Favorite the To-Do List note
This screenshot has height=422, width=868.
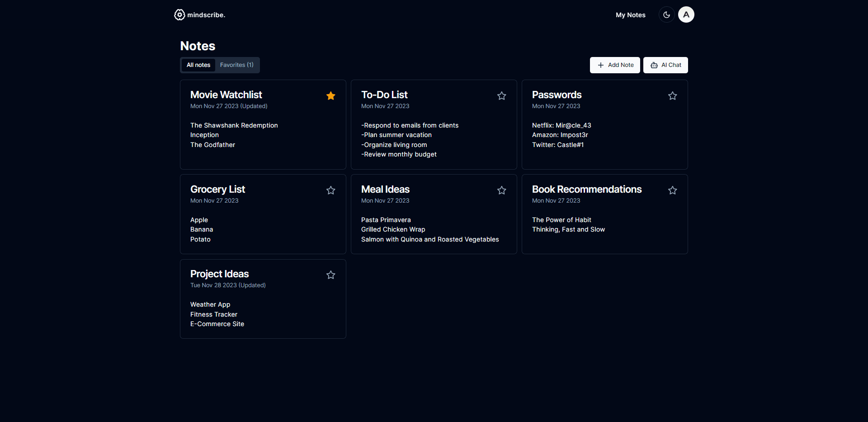502,95
